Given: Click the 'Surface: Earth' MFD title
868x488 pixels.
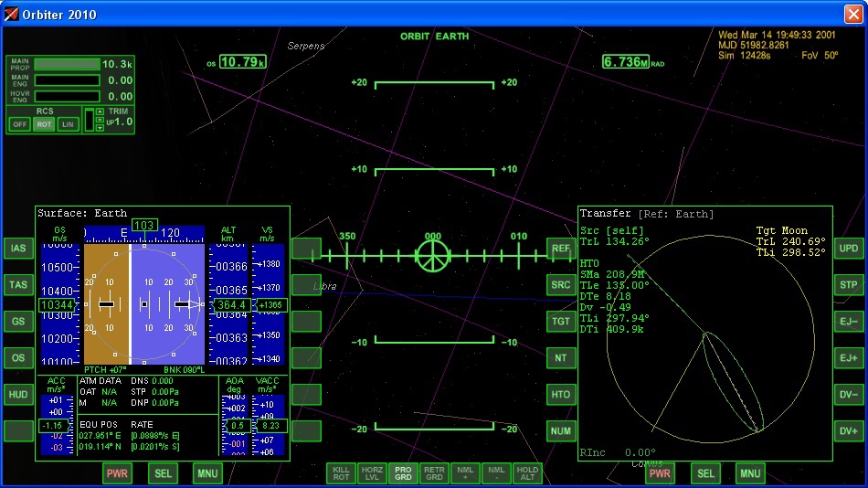Looking at the screenshot, I should point(82,213).
